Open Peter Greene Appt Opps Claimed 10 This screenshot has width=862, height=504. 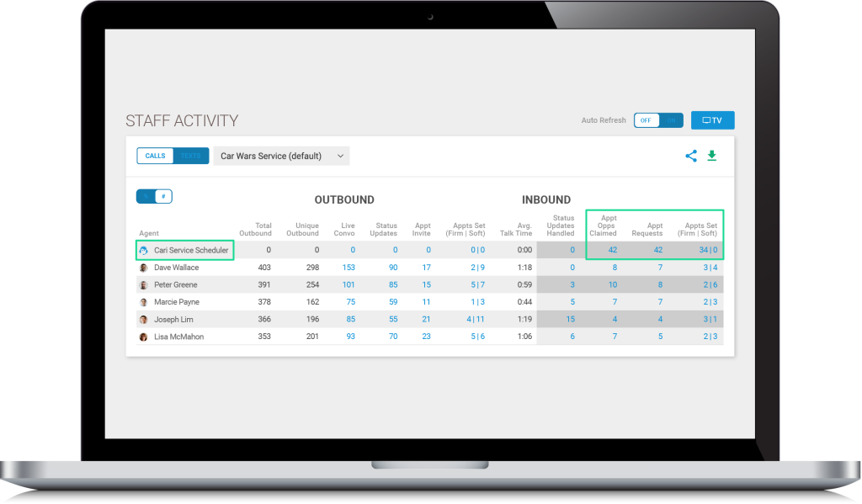(x=613, y=284)
